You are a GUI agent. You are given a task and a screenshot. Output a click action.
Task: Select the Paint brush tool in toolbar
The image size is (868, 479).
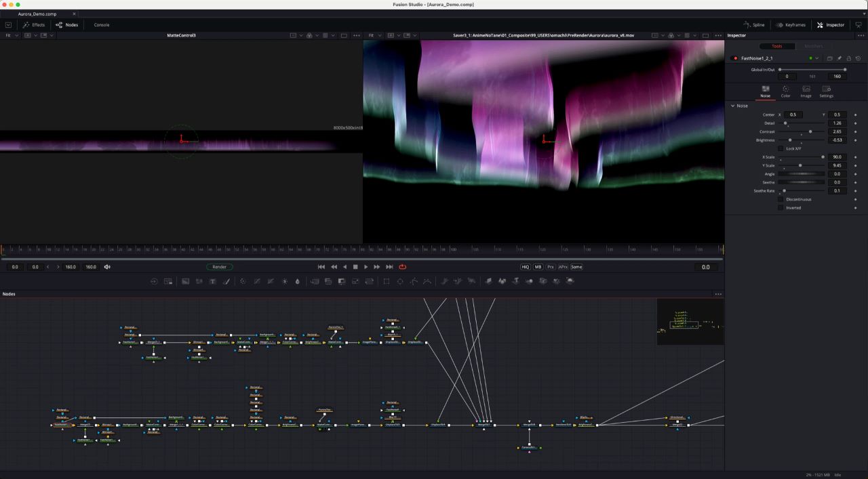click(226, 281)
